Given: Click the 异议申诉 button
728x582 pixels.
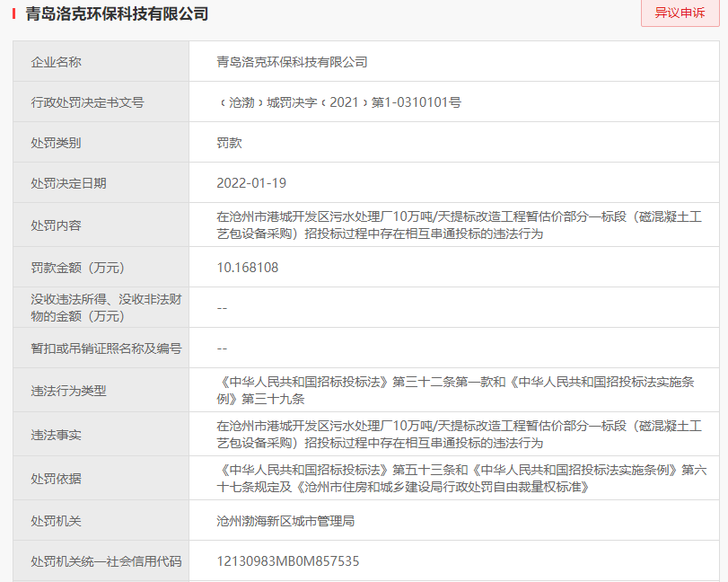Looking at the screenshot, I should (x=680, y=13).
